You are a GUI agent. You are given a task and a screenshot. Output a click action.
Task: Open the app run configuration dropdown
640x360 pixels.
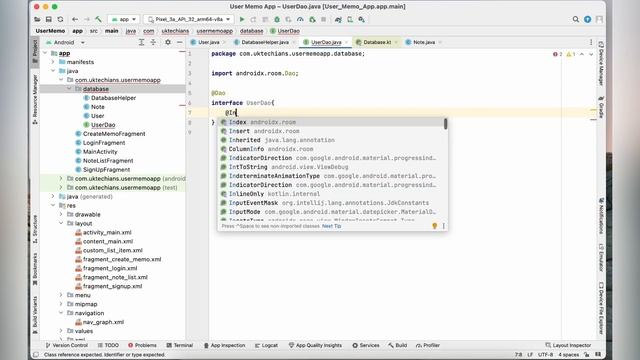tap(124, 19)
